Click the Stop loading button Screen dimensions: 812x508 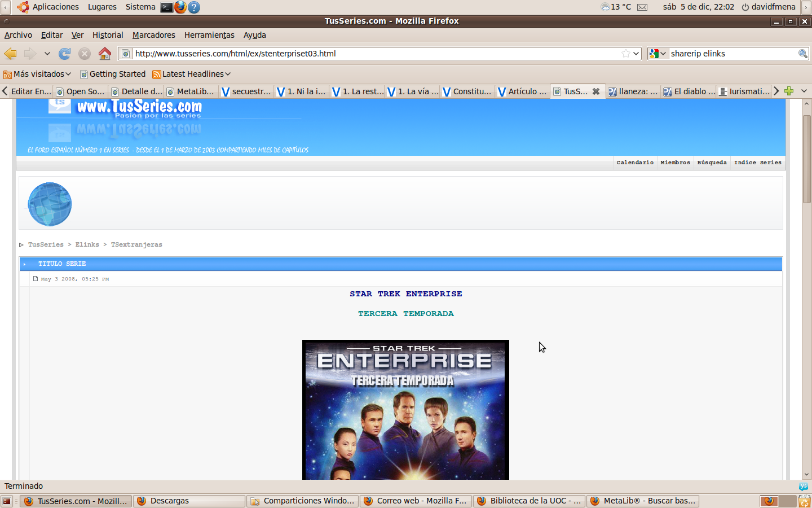pos(85,54)
